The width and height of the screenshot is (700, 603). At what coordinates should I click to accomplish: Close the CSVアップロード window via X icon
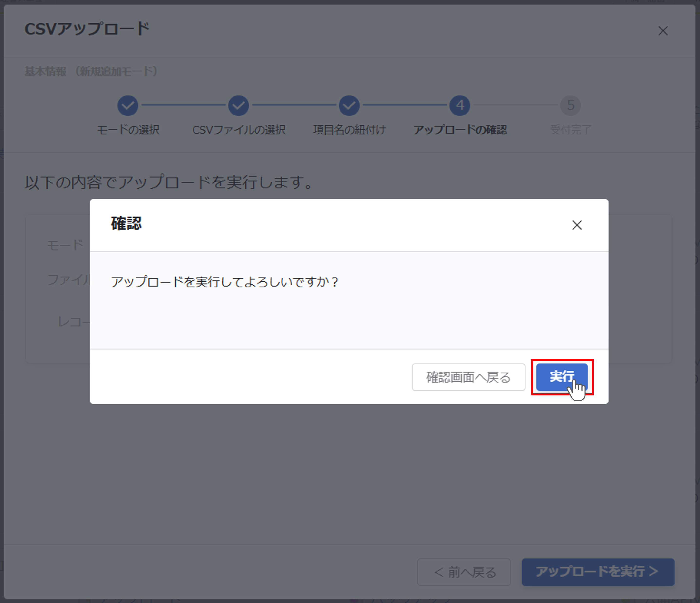663,31
